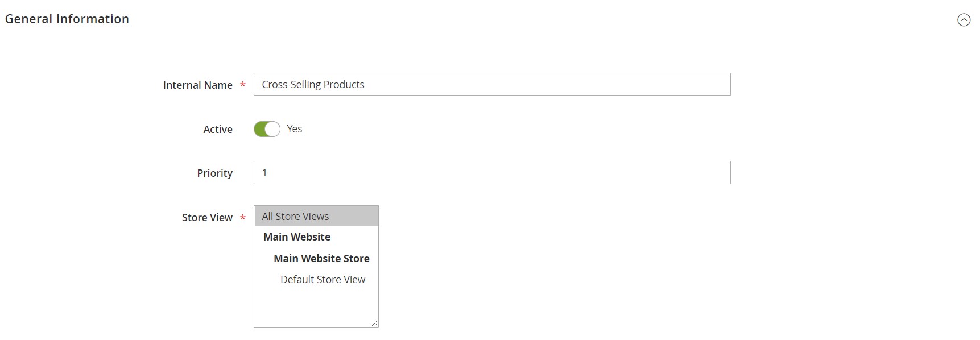The width and height of the screenshot is (980, 340).
Task: Place the cursor after the Cross-Selling Products text
Action: (366, 84)
